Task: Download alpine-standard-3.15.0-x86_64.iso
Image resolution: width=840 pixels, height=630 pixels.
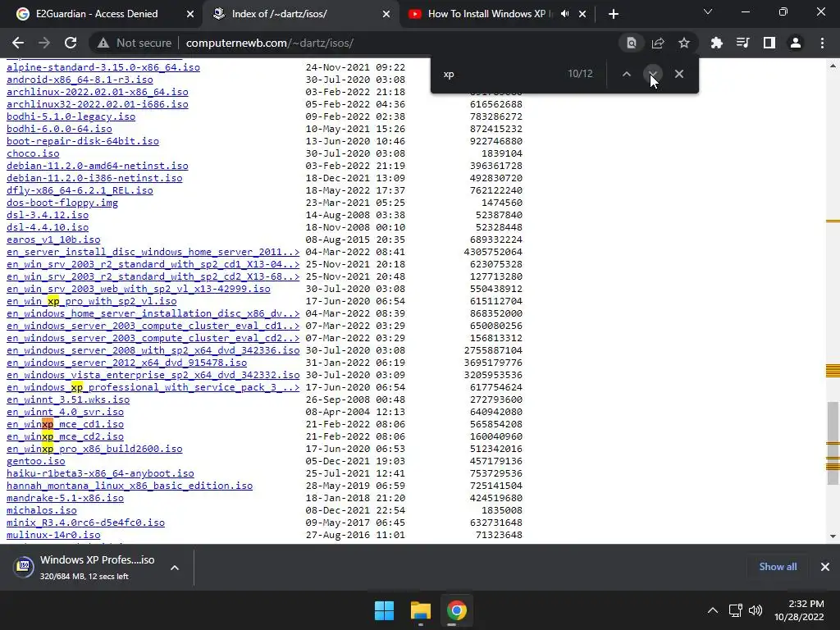Action: point(103,67)
